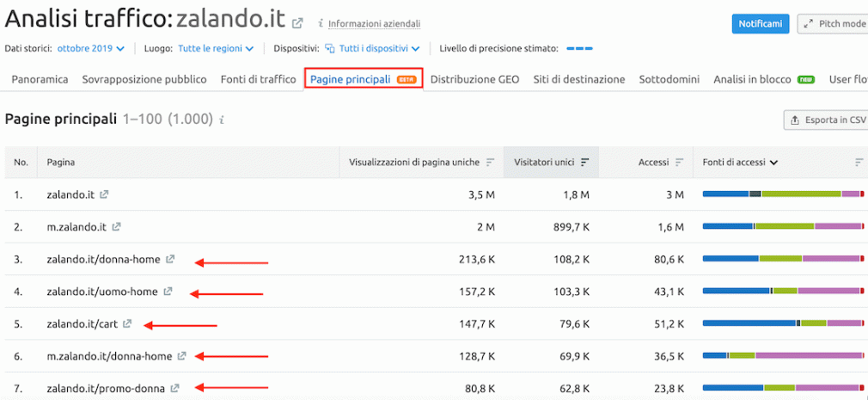This screenshot has height=400, width=868.
Task: Click zalando.it/promo-donna page link
Action: pos(106,388)
